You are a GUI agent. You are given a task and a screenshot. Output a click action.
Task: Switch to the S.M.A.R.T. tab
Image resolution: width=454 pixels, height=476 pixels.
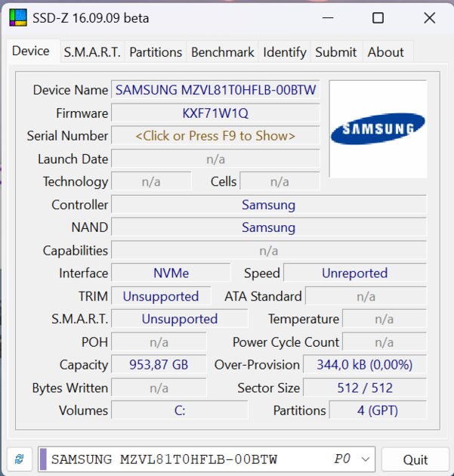92,52
